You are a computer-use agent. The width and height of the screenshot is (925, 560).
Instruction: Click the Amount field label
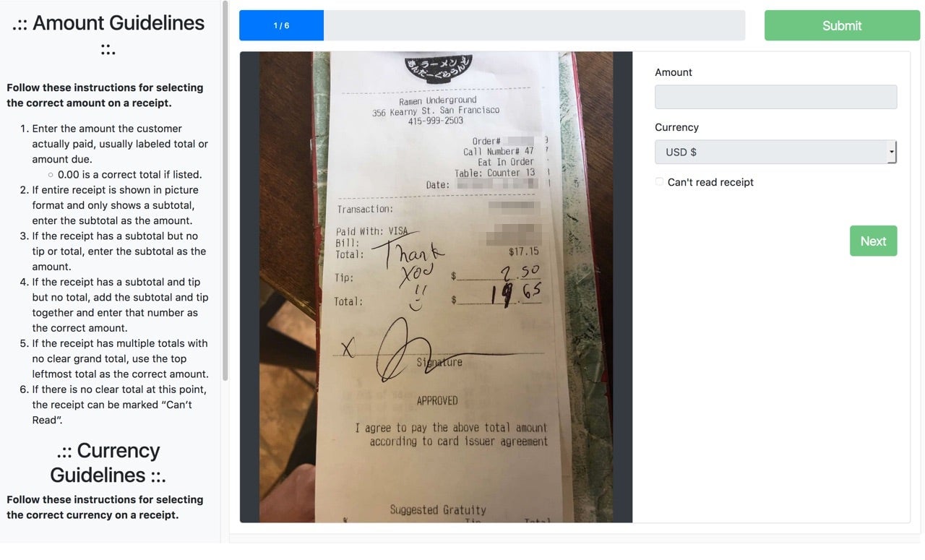coord(674,72)
